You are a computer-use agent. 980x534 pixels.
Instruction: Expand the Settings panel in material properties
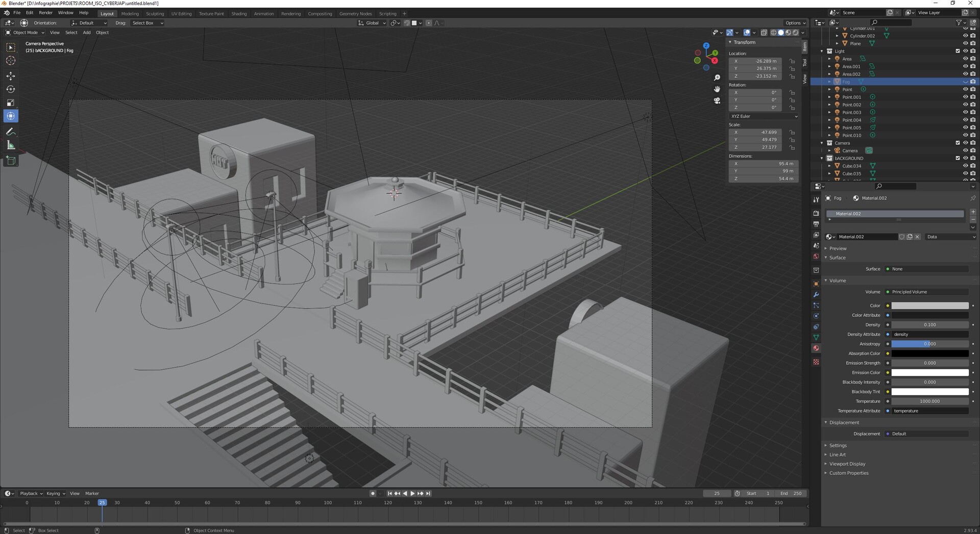tap(838, 445)
